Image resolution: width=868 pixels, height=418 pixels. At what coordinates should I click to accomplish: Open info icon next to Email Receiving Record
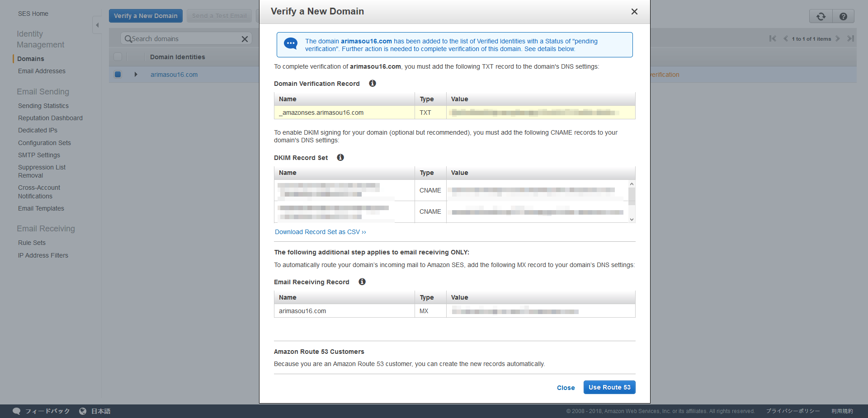[x=362, y=282]
